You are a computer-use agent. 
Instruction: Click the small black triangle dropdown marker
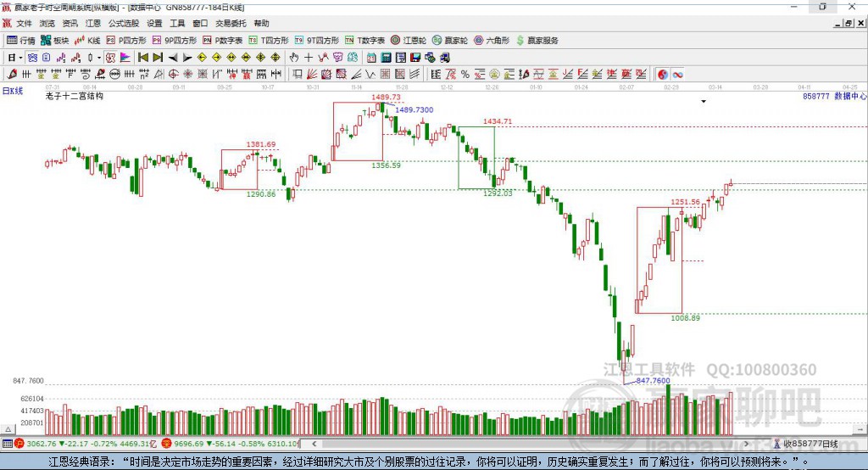[x=704, y=102]
